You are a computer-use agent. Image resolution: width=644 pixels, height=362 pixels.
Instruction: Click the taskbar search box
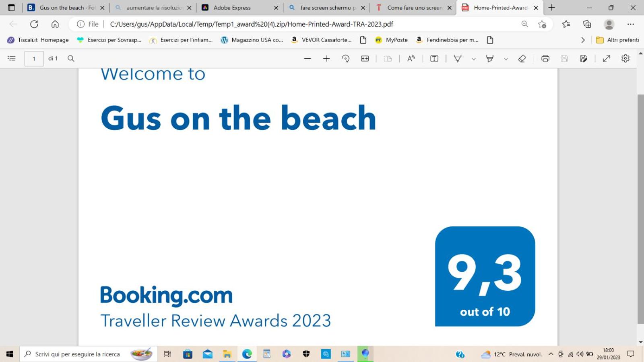coord(89,354)
